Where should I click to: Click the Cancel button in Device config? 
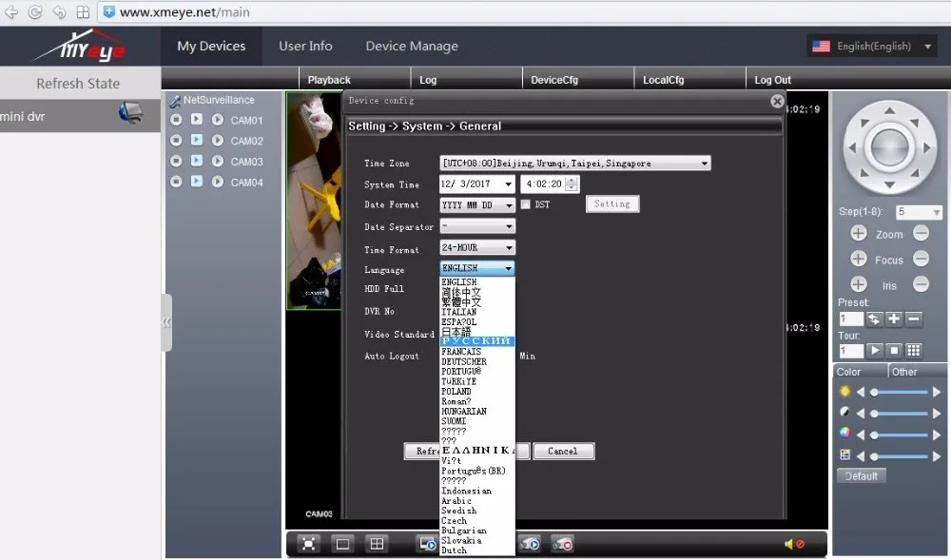563,451
